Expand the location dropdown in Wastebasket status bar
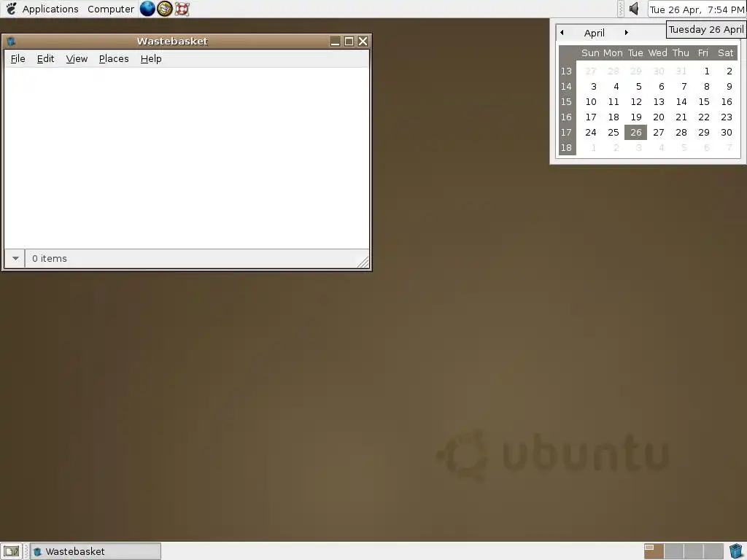 (x=15, y=259)
